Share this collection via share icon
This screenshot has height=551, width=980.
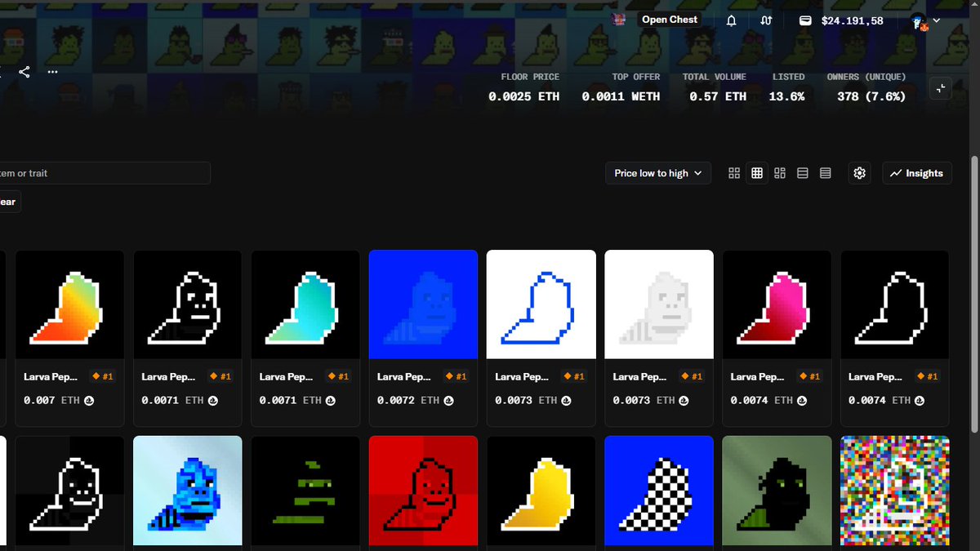point(24,72)
